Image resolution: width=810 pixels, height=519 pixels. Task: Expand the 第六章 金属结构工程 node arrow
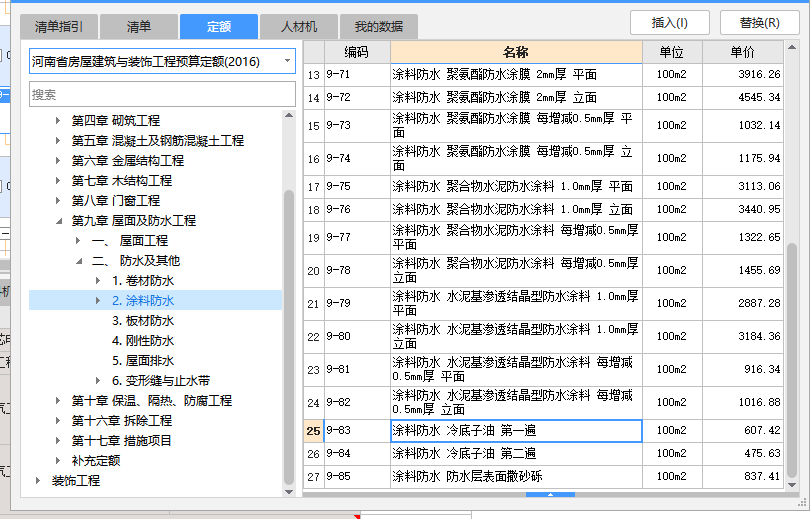[58, 161]
